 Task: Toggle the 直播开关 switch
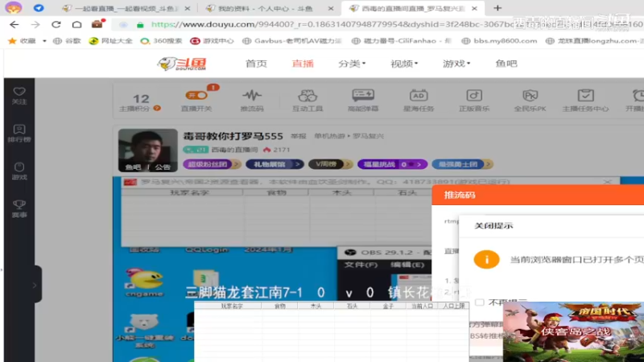[196, 95]
